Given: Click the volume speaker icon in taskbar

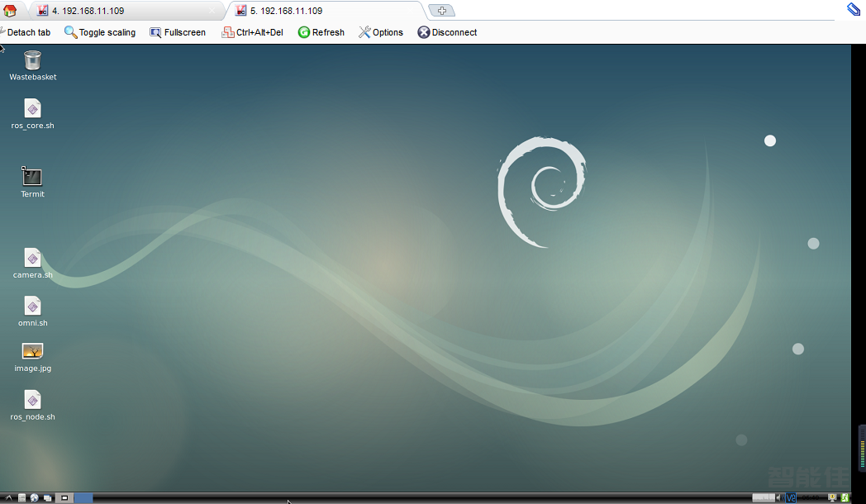Looking at the screenshot, I should click(778, 498).
